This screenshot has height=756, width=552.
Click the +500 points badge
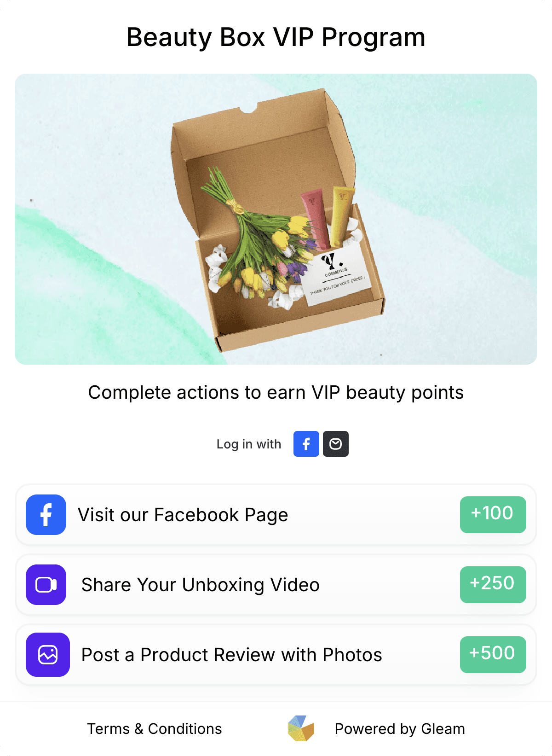click(493, 655)
